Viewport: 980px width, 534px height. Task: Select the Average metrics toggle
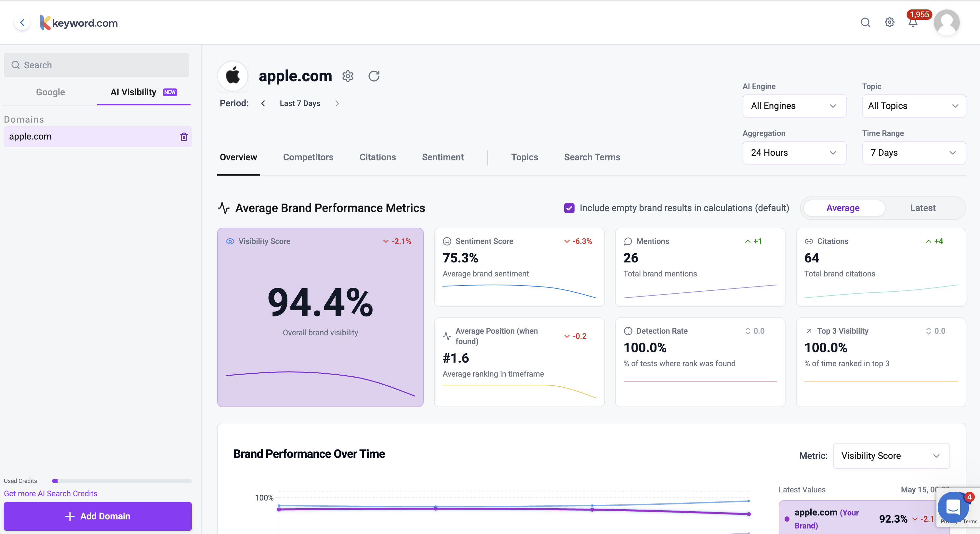[843, 208]
